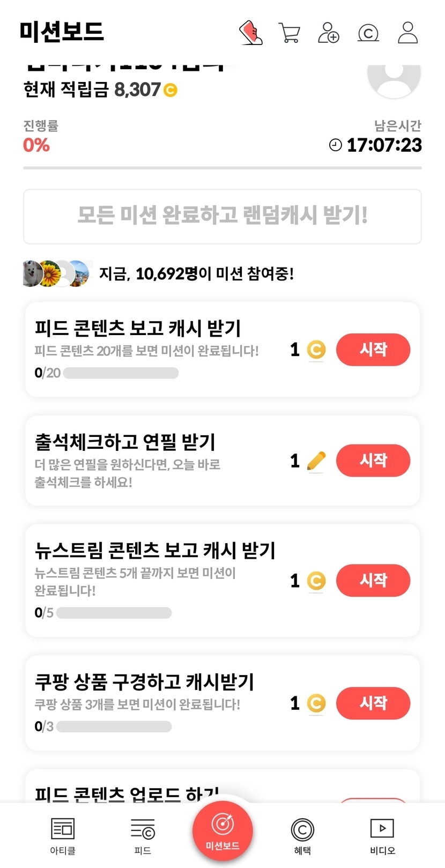
Task: Open the shopping cart icon
Action: (x=290, y=33)
